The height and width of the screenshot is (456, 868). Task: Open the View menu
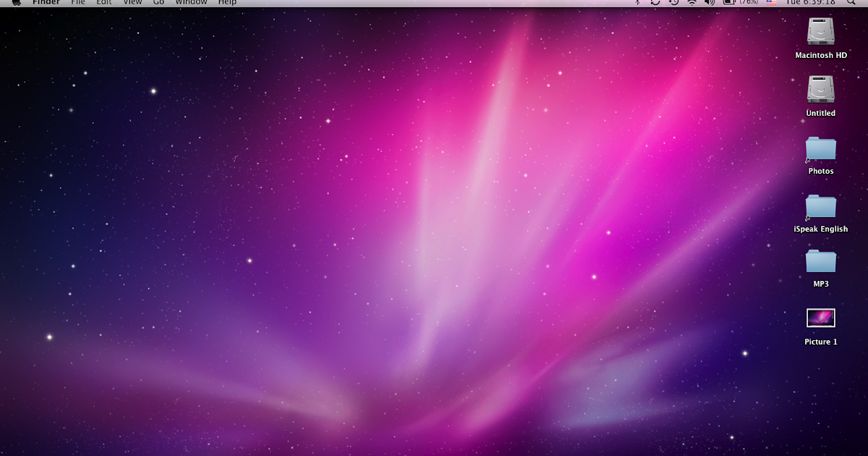pyautogui.click(x=132, y=2)
